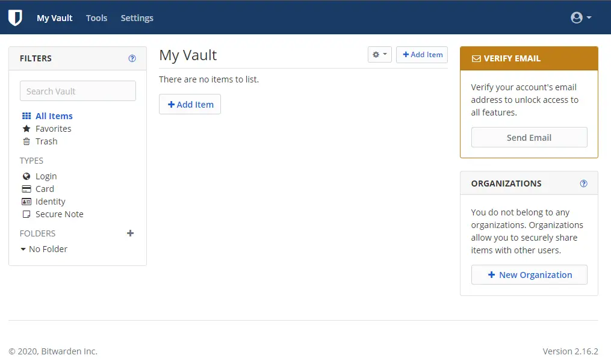Viewport: 611px width, 364px height.
Task: Click Add Item in the header
Action: (422, 54)
